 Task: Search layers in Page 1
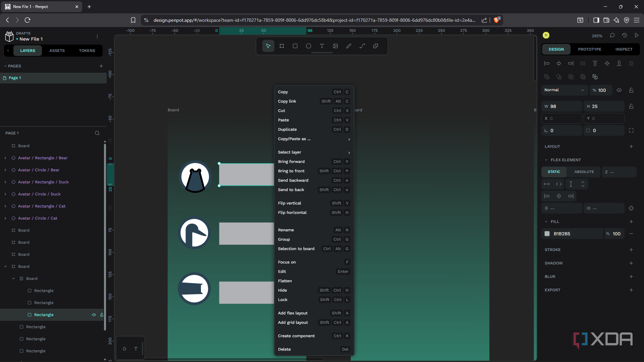97,133
